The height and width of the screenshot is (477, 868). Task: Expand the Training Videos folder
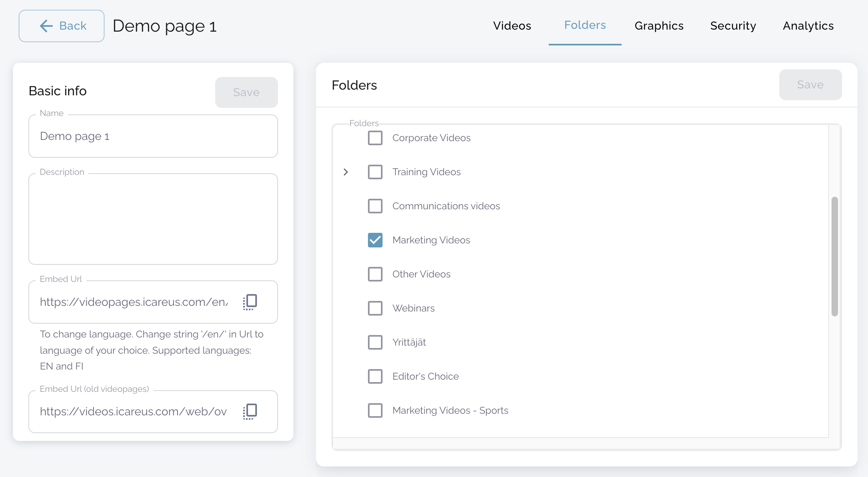pyautogui.click(x=346, y=172)
